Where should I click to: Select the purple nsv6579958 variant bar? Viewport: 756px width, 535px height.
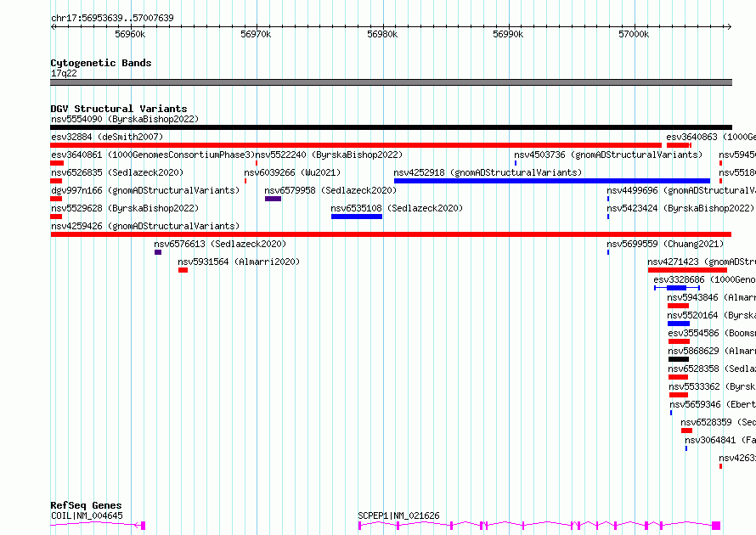[273, 199]
